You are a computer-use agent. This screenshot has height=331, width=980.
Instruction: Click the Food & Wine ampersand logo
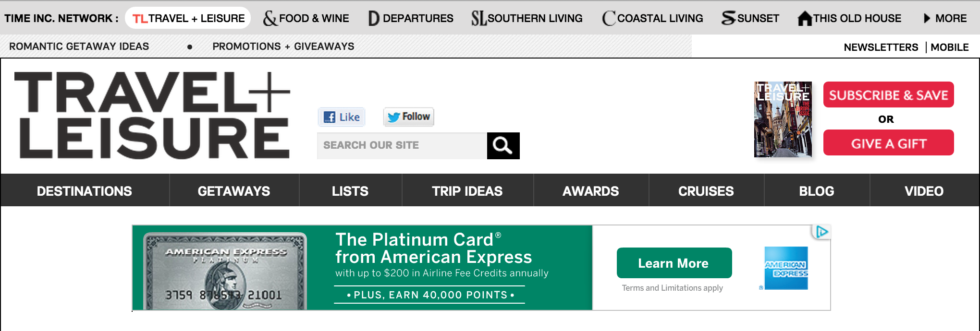coord(270,18)
